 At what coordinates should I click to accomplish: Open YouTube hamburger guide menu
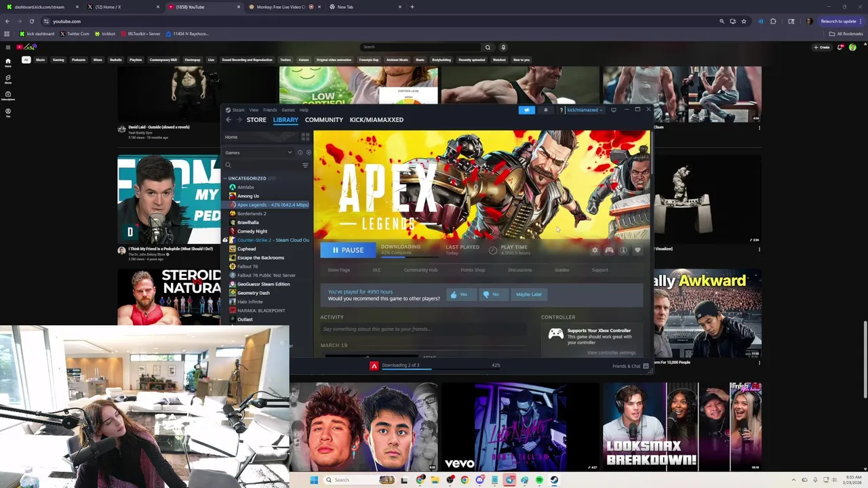pyautogui.click(x=8, y=47)
